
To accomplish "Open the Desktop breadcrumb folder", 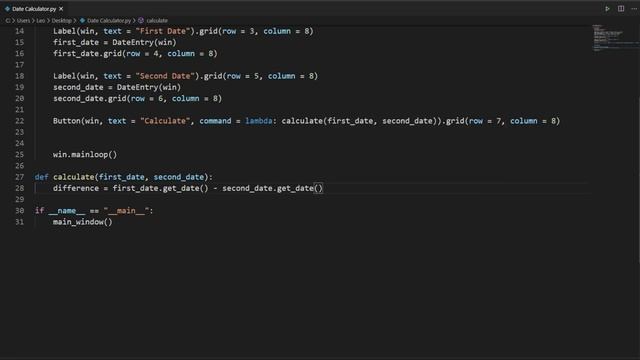I will (x=62, y=20).
